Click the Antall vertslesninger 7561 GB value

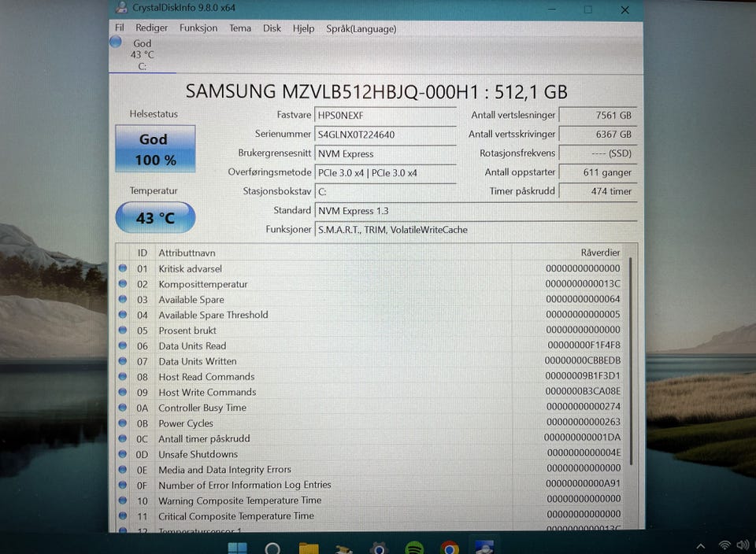[x=598, y=115]
